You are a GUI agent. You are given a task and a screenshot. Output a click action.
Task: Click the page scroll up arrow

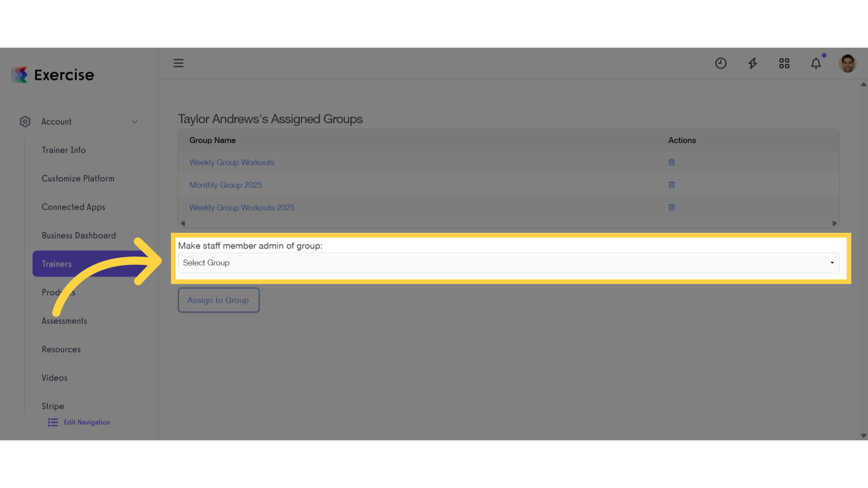pyautogui.click(x=863, y=84)
